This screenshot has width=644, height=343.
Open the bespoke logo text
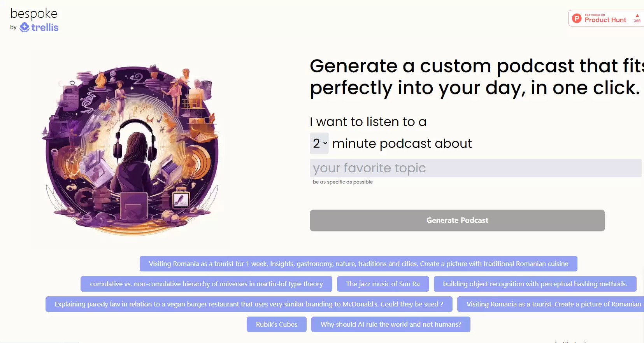(34, 14)
